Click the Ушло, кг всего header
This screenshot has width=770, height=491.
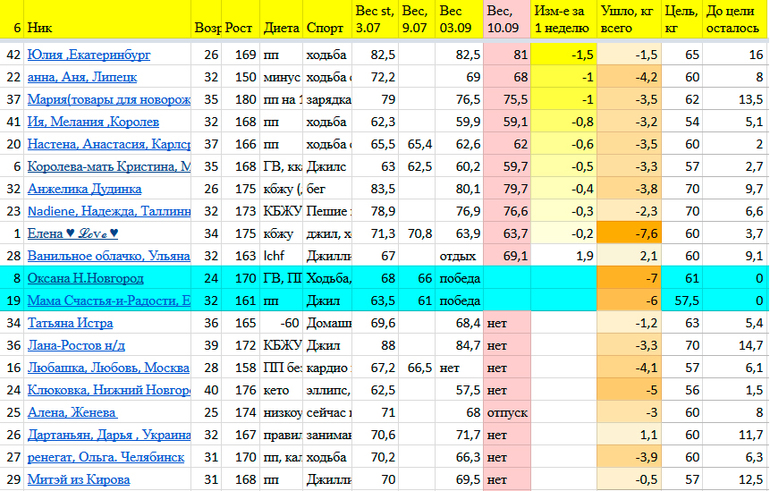630,20
